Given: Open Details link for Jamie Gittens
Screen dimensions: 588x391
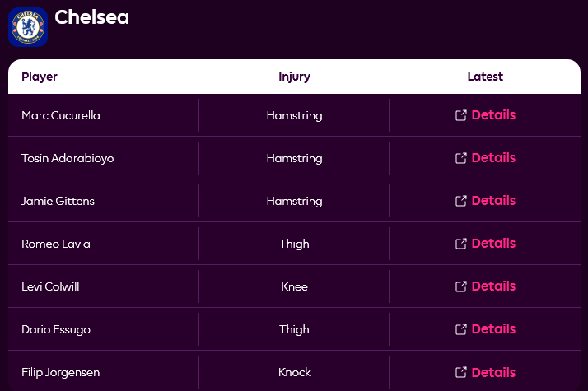Looking at the screenshot, I should 493,201.
